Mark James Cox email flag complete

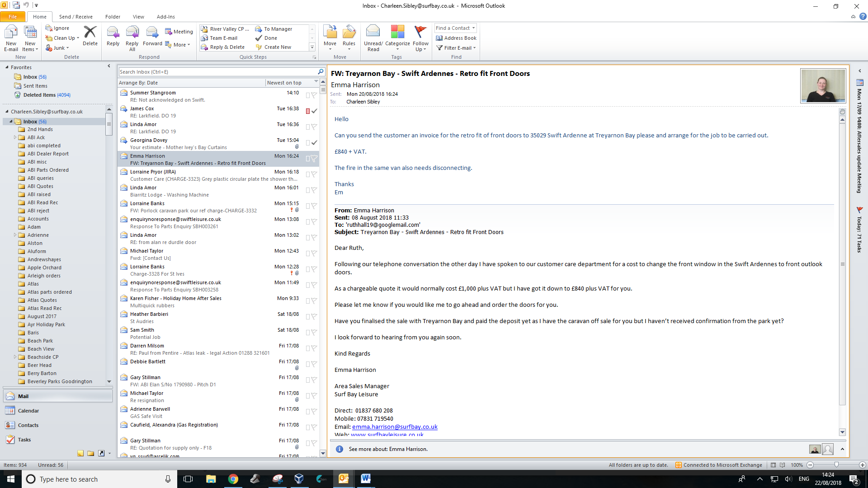[314, 111]
